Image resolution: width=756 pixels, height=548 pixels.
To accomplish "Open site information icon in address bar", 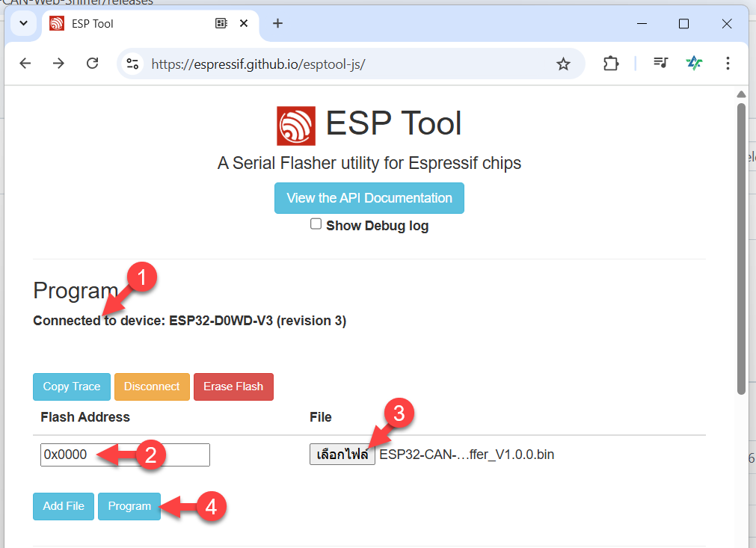I will (x=132, y=64).
